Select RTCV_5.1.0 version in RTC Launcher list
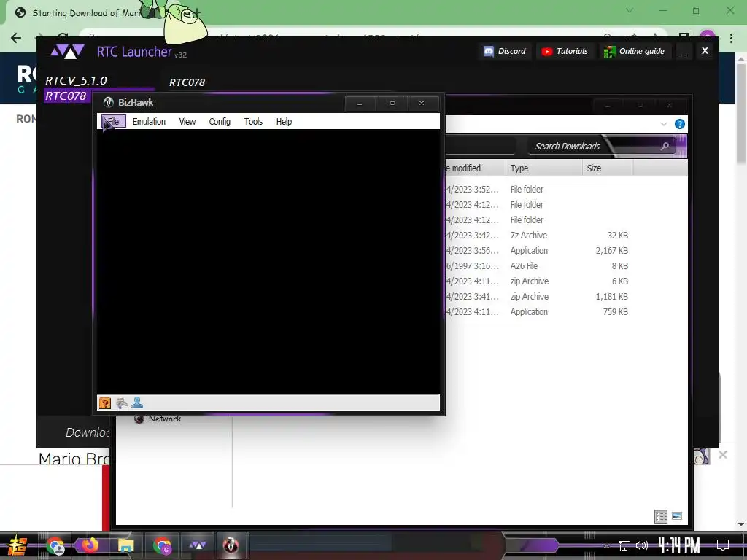Image resolution: width=747 pixels, height=560 pixels. [76, 80]
